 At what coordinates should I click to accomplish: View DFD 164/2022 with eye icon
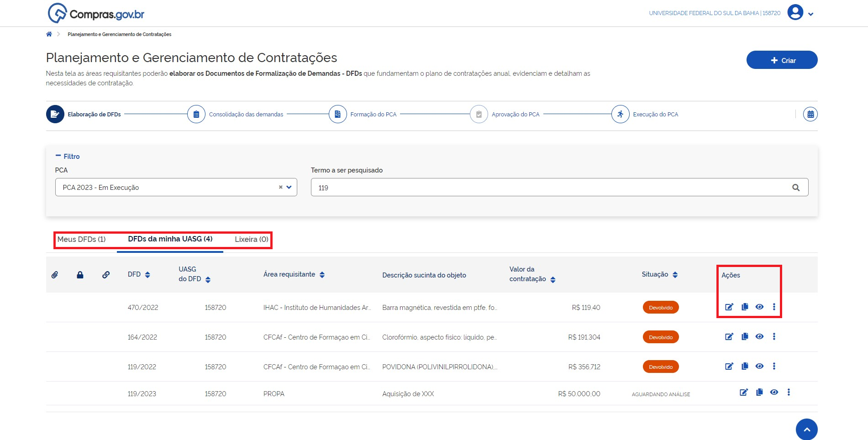(759, 337)
